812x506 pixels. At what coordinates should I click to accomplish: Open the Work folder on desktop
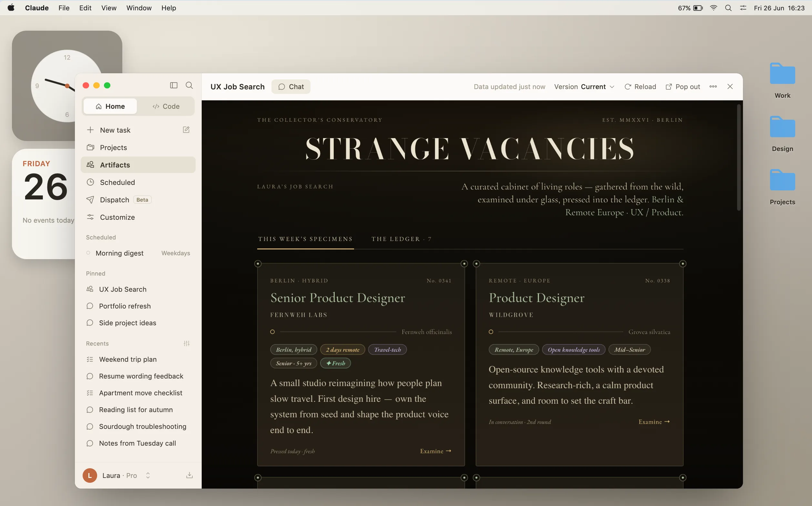click(782, 80)
